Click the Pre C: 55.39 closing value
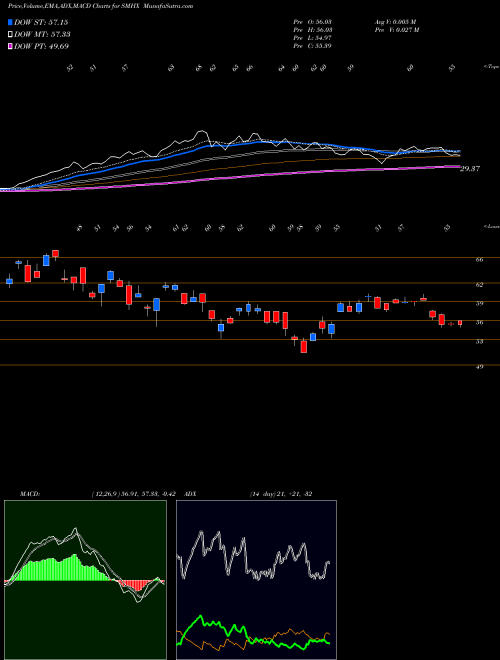Image resolution: width=500 pixels, height=660 pixels. click(x=312, y=45)
